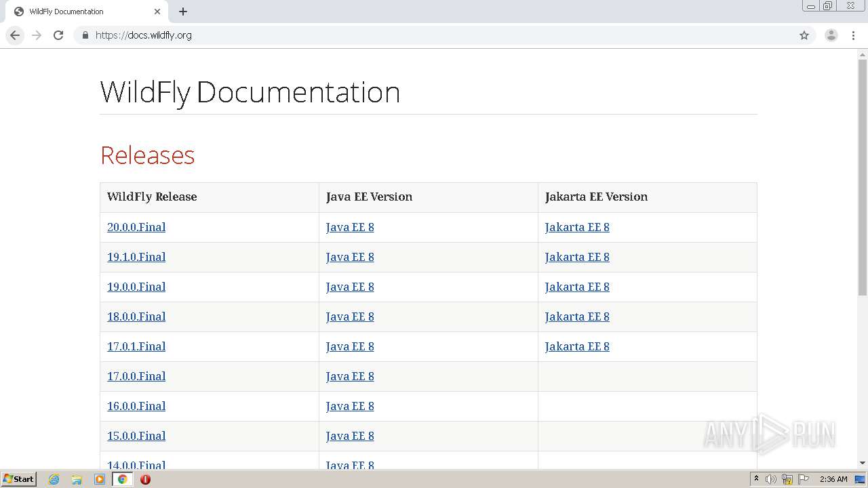Open the 19.0.0.Final release docs
The height and width of the screenshot is (488, 868).
tap(136, 287)
